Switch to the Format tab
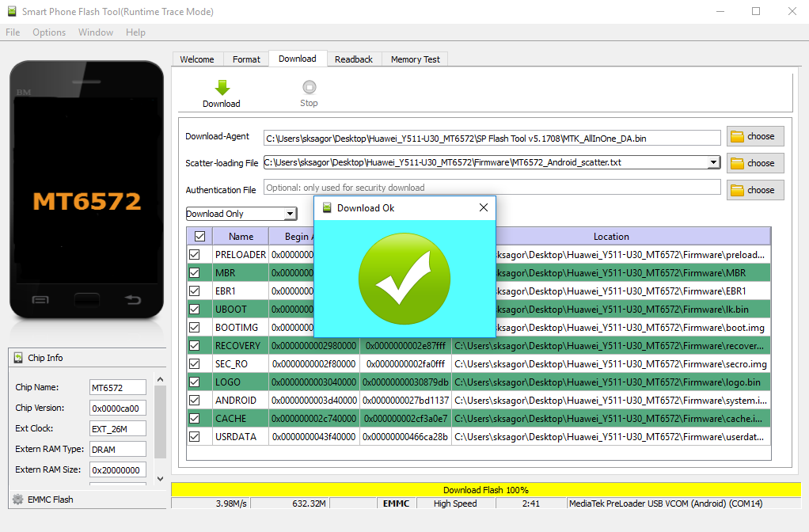The height and width of the screenshot is (532, 809). (x=246, y=59)
